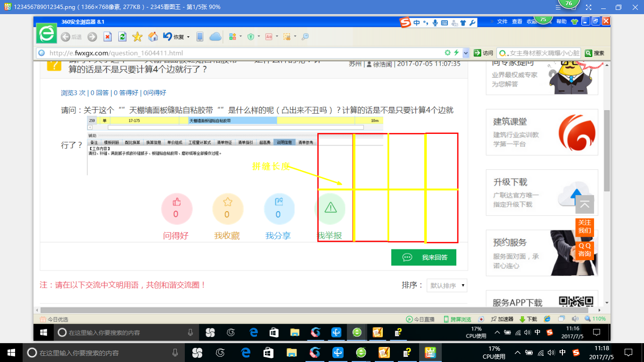
Task: Open the dropdown arrow beside 恢复
Action: click(188, 37)
